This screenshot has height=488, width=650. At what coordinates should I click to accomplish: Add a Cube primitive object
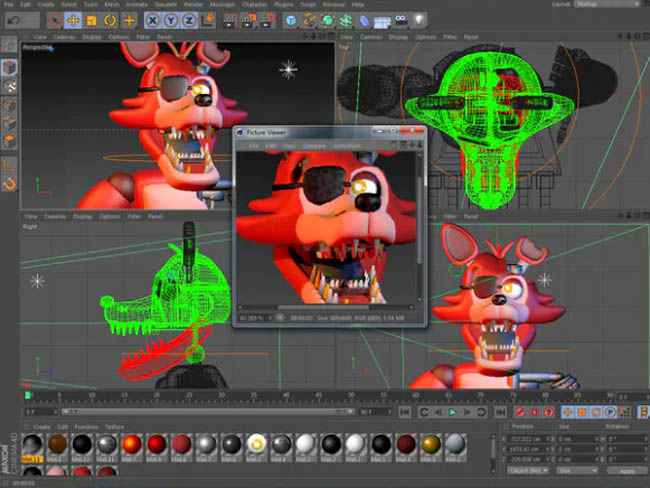(x=291, y=21)
